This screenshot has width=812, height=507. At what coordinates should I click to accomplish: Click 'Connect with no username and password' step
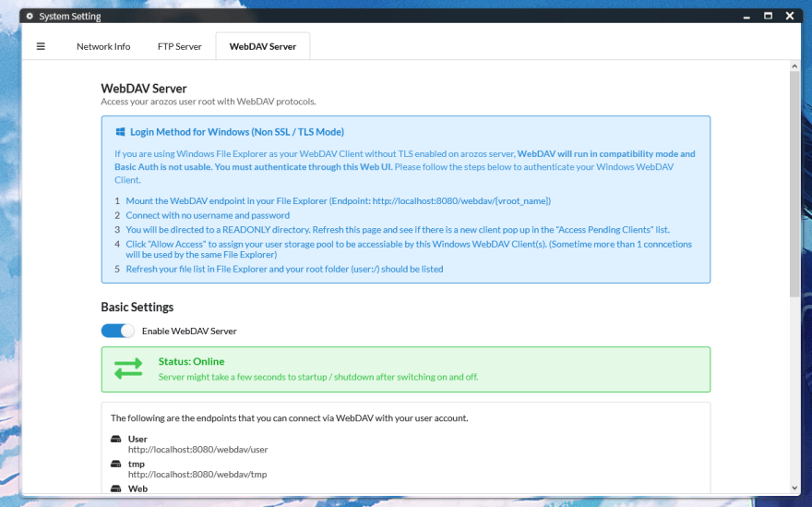click(x=208, y=215)
